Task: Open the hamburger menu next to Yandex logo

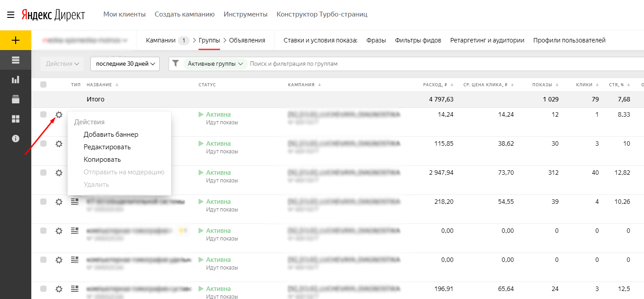Action: coord(11,15)
